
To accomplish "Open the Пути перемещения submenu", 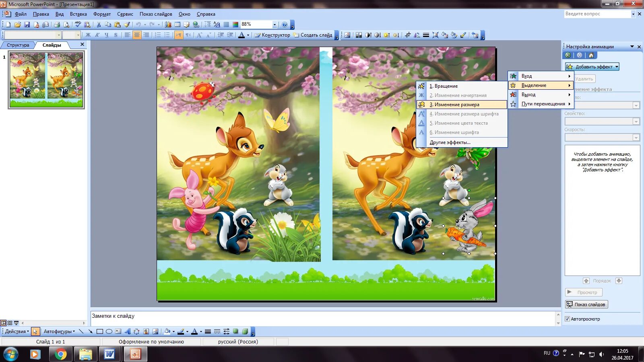I will [541, 104].
